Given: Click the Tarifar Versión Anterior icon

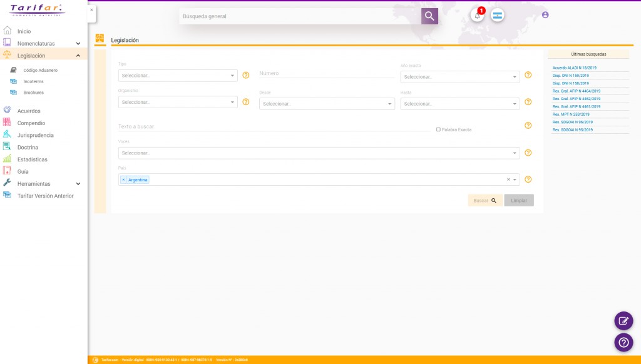Looking at the screenshot, I should (7, 195).
